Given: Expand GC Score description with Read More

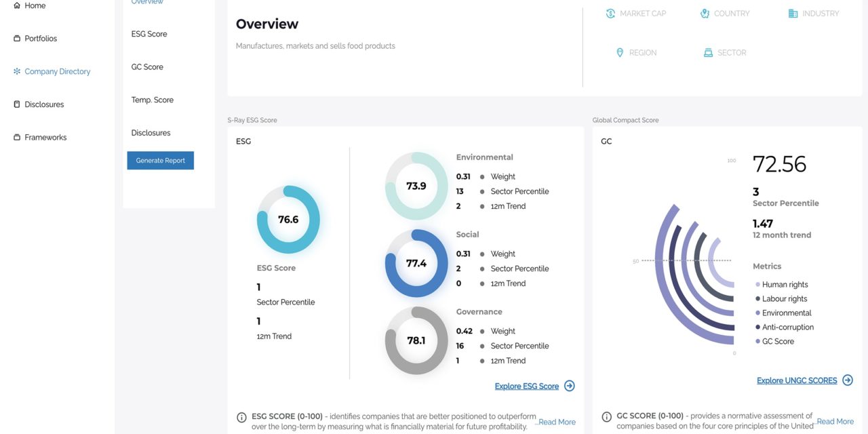Looking at the screenshot, I should [835, 422].
